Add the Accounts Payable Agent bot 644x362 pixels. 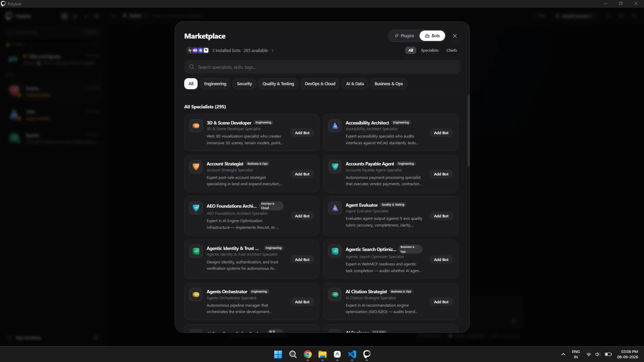pos(441,174)
